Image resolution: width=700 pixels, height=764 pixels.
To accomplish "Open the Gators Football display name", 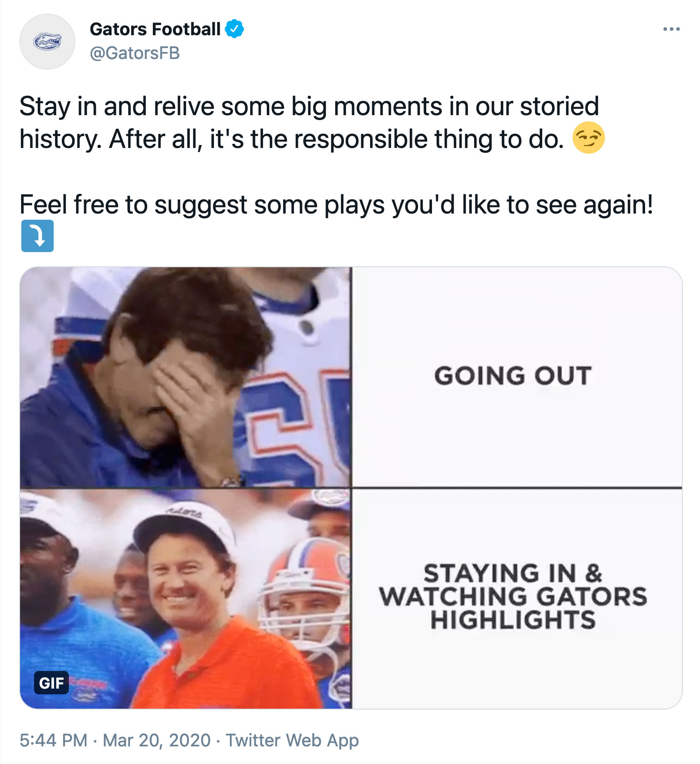I will [x=155, y=29].
